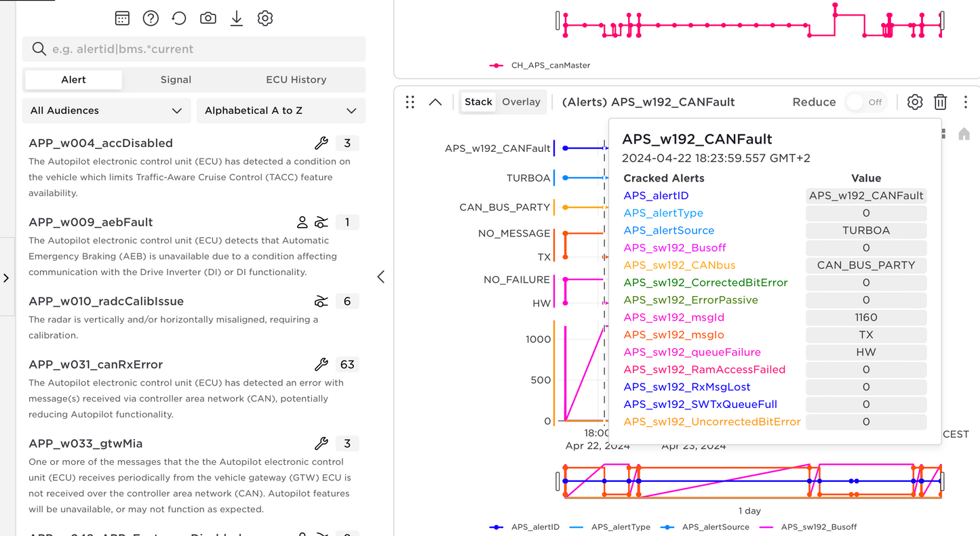Click the refresh reset icon
Screen dimensions: 980x536
coord(179,18)
